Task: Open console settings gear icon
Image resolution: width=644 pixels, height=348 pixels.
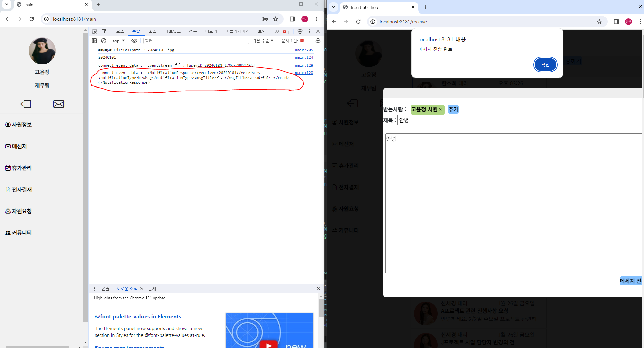Action: (318, 41)
